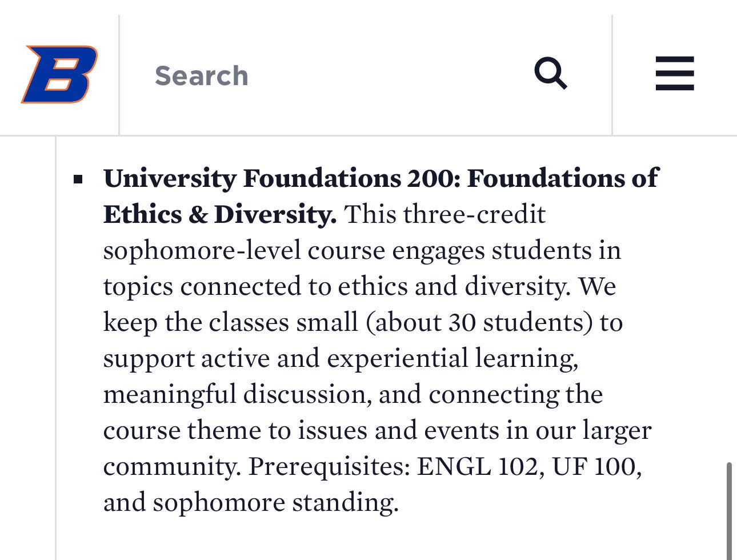The image size is (737, 560).
Task: Click the '(about 30 students)' parenthetical
Action: point(480,323)
